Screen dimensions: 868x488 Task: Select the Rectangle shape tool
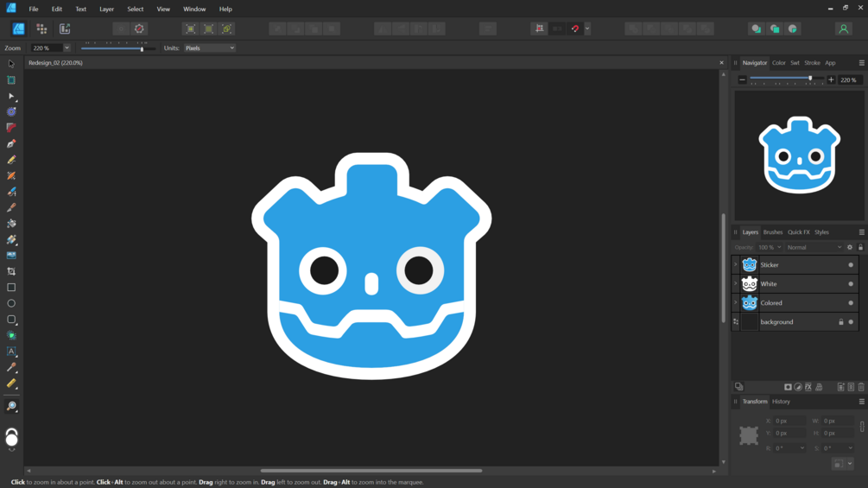[x=11, y=287]
